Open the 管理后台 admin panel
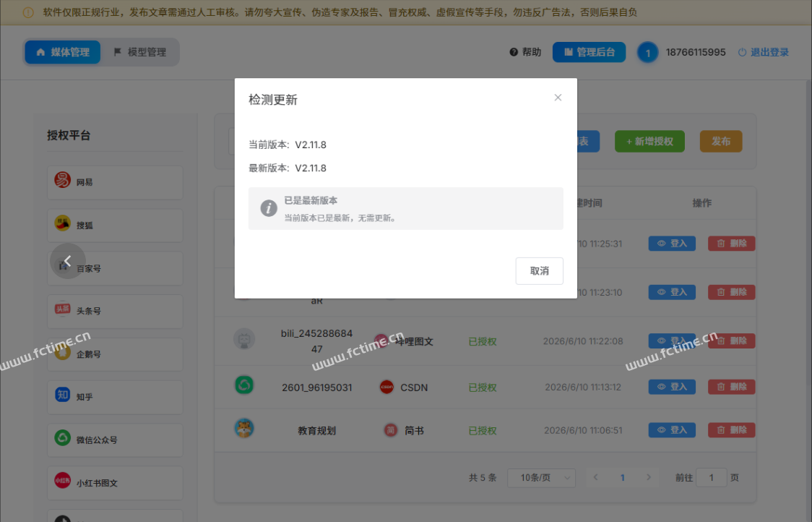This screenshot has width=812, height=522. [589, 52]
